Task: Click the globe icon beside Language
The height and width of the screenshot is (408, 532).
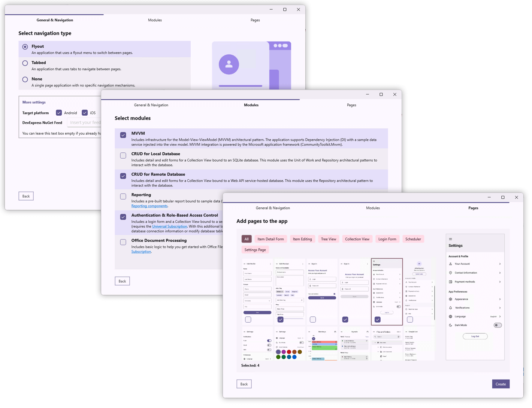Action: [x=450, y=317]
